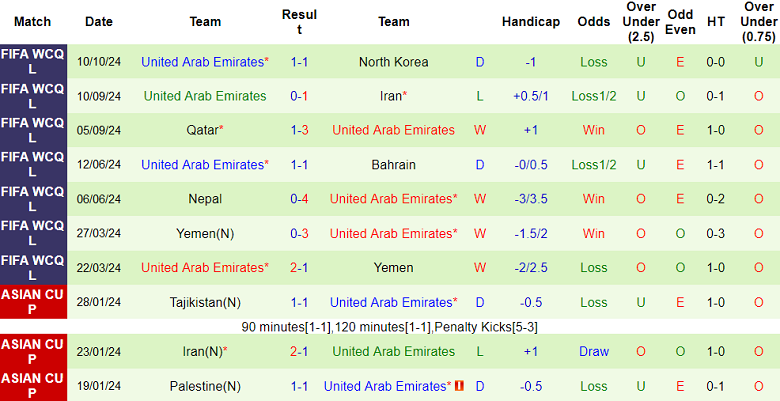Click the Over Under (0.75) column header

(x=759, y=21)
